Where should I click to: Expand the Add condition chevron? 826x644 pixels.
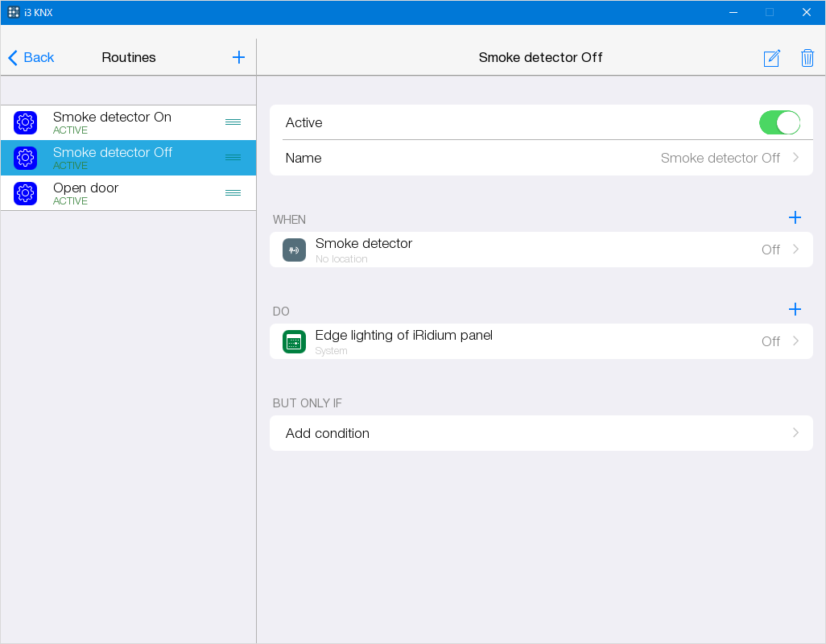795,433
